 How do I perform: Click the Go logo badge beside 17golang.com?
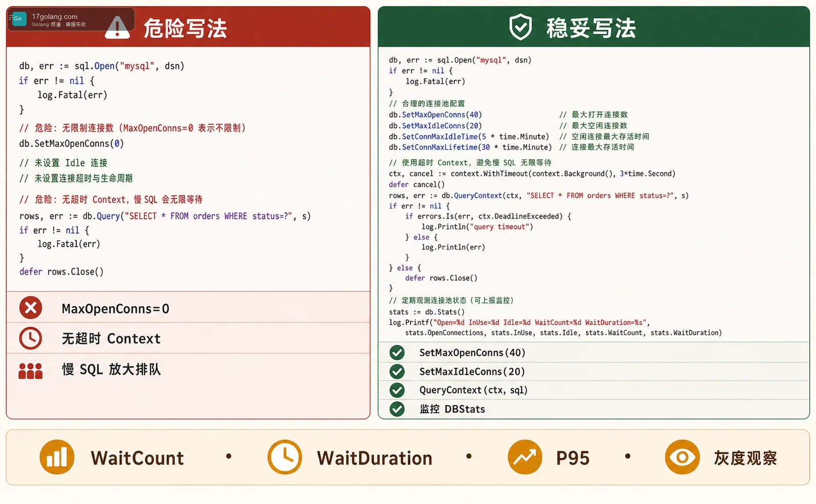[18, 19]
